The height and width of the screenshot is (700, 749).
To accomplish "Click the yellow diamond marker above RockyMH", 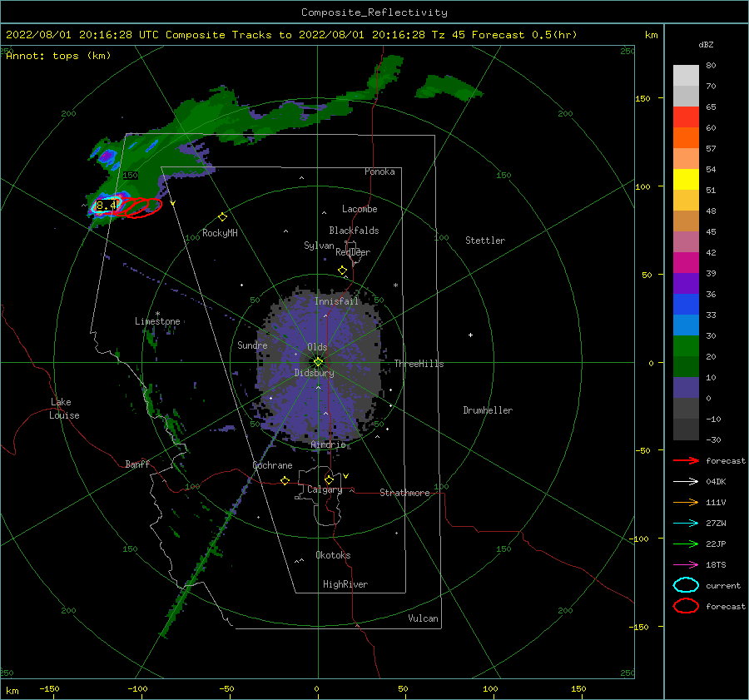I will (222, 217).
